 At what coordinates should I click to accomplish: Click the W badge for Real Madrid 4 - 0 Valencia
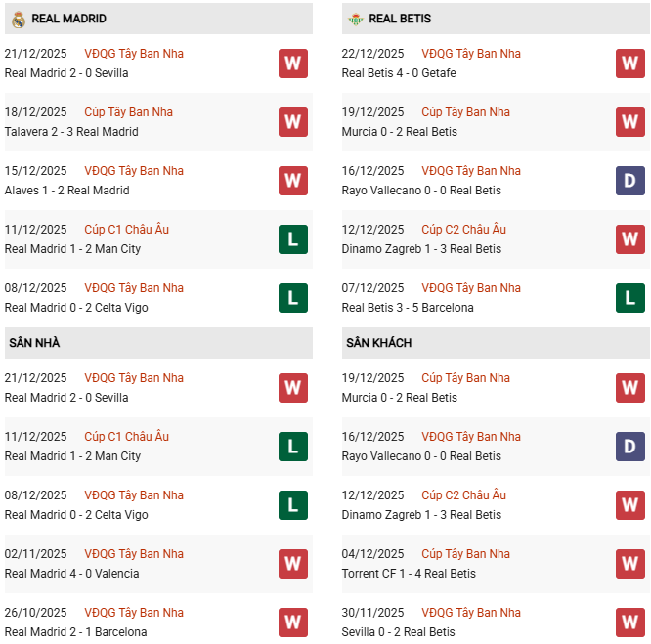(x=293, y=564)
